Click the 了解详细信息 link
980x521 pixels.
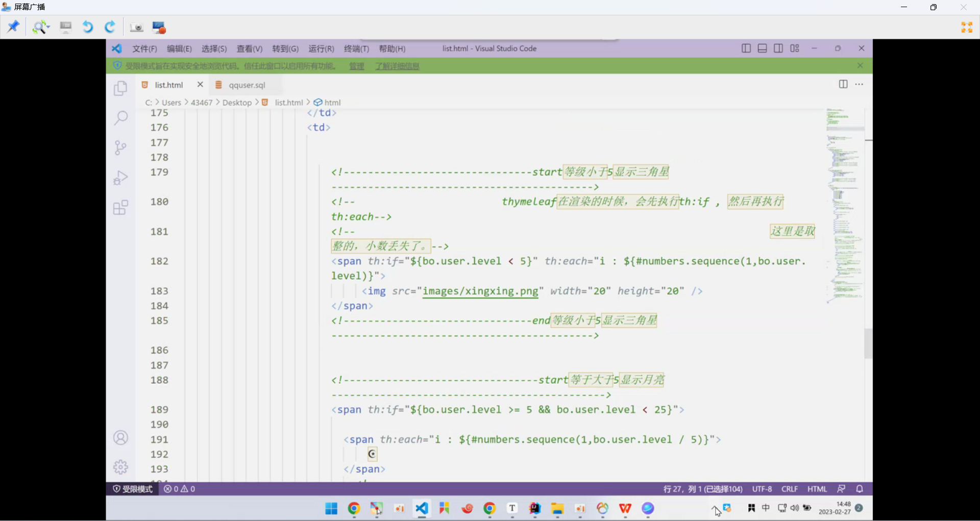397,66
